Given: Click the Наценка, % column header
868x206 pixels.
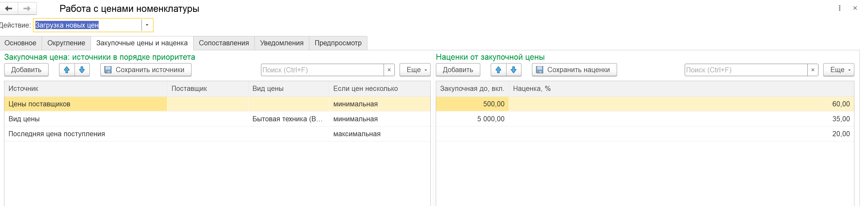Looking at the screenshot, I should tap(681, 89).
